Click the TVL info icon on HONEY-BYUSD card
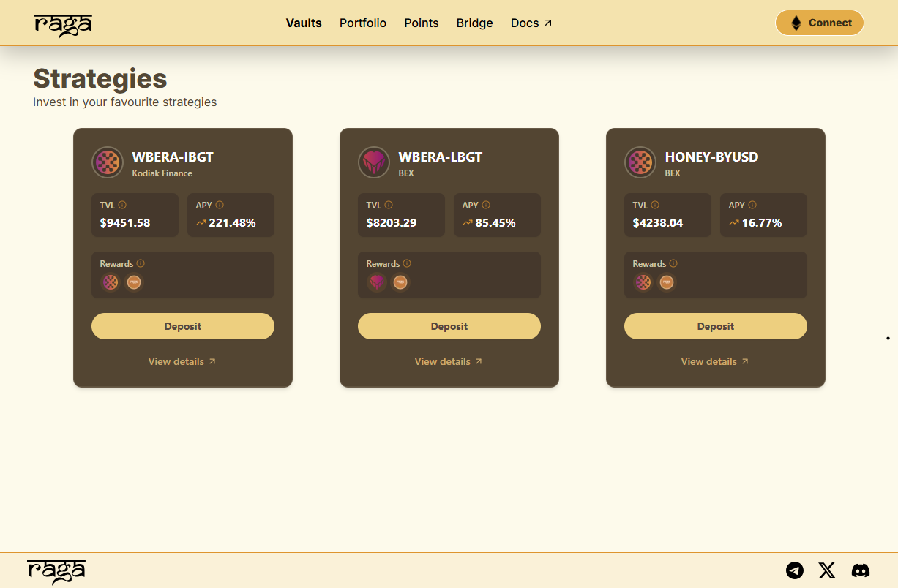 tap(655, 205)
